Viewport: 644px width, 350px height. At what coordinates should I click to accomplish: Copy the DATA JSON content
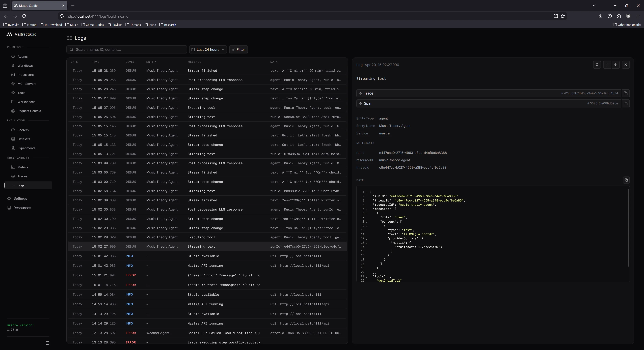click(x=626, y=180)
